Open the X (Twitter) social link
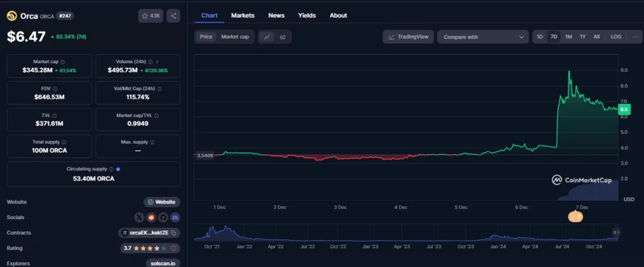This screenshot has width=644, height=267. pos(140,217)
